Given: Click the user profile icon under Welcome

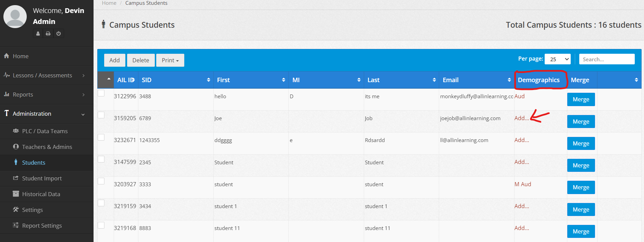Looking at the screenshot, I should click(38, 34).
